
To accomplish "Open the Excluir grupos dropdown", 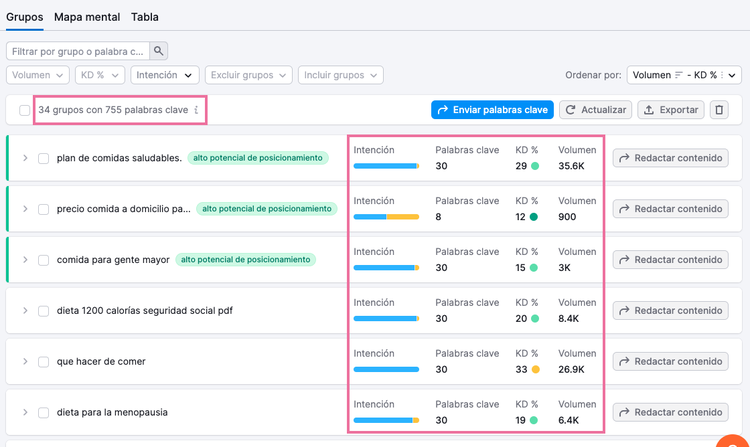I will [x=248, y=75].
